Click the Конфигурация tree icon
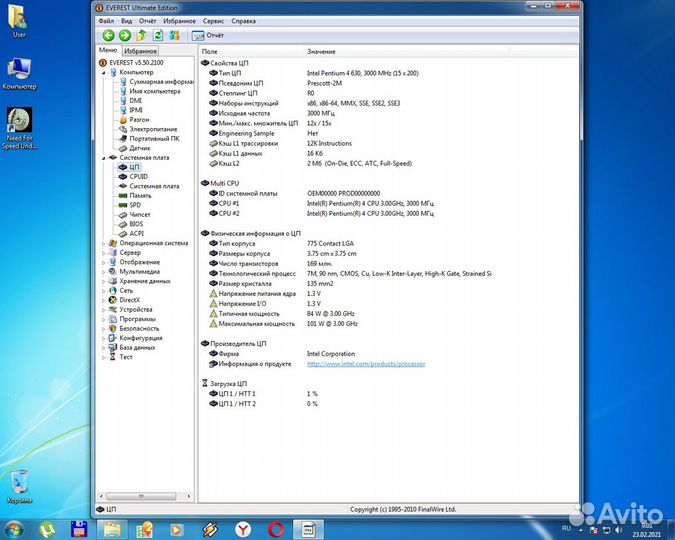 pos(113,338)
